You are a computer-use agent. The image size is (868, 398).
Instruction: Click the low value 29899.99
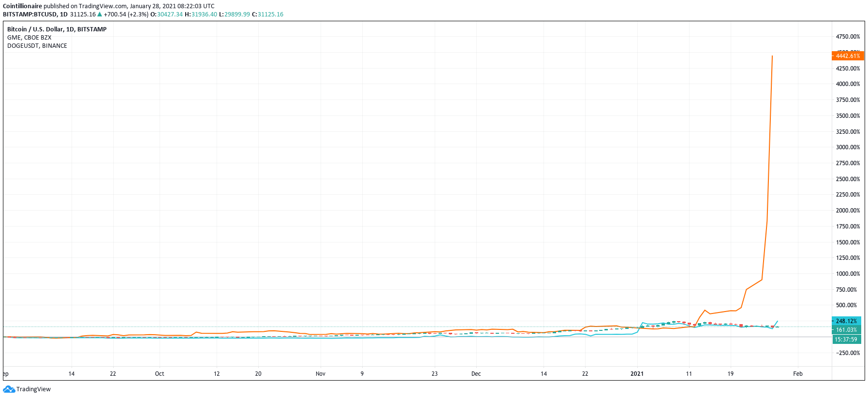coord(237,14)
